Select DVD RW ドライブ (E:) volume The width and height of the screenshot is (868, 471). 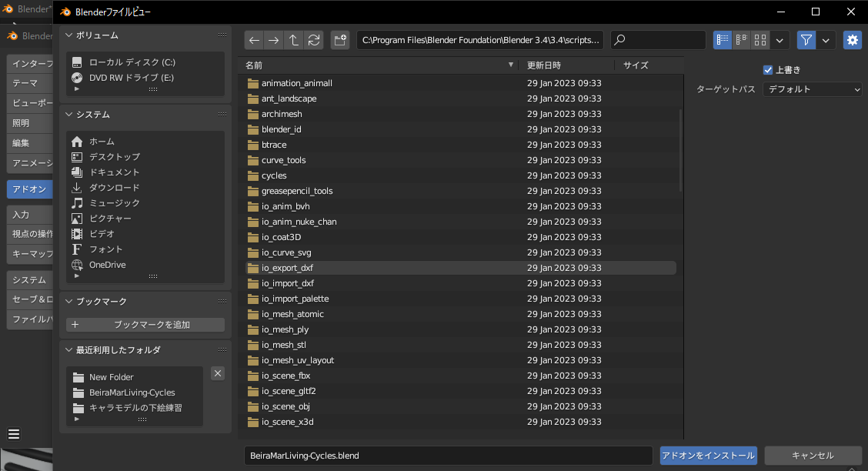(x=145, y=78)
